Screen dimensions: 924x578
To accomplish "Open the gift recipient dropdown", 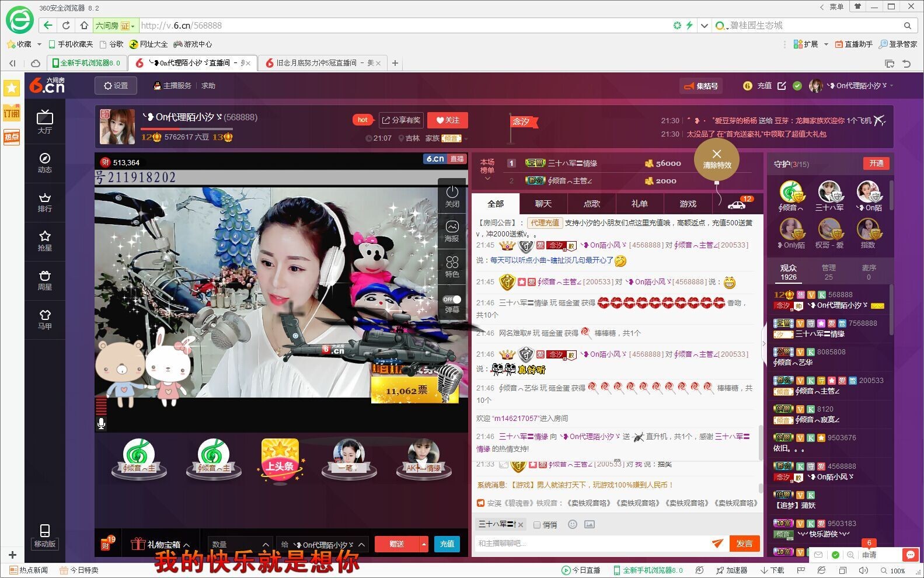I will [x=323, y=544].
